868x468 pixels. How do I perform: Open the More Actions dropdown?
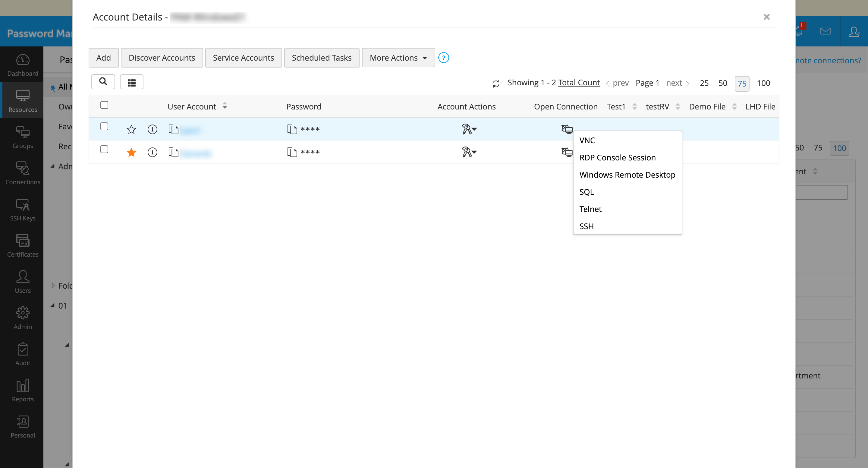(x=398, y=58)
